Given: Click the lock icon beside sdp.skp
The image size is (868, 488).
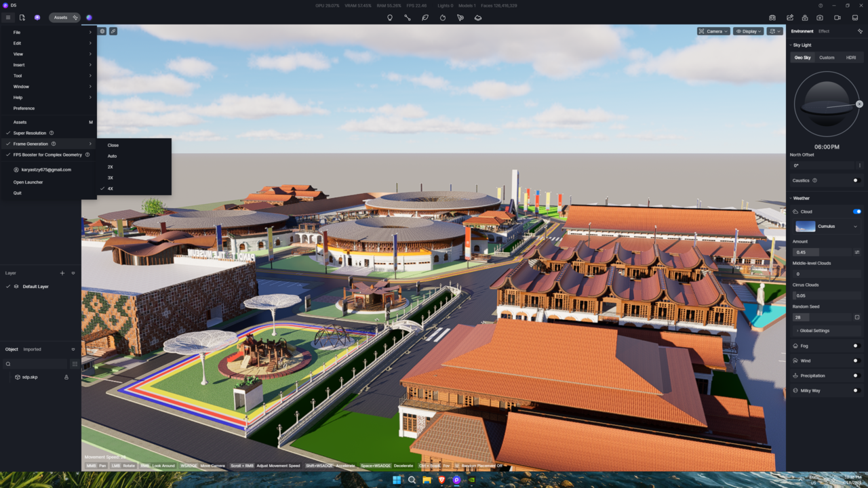Looking at the screenshot, I should 66,377.
